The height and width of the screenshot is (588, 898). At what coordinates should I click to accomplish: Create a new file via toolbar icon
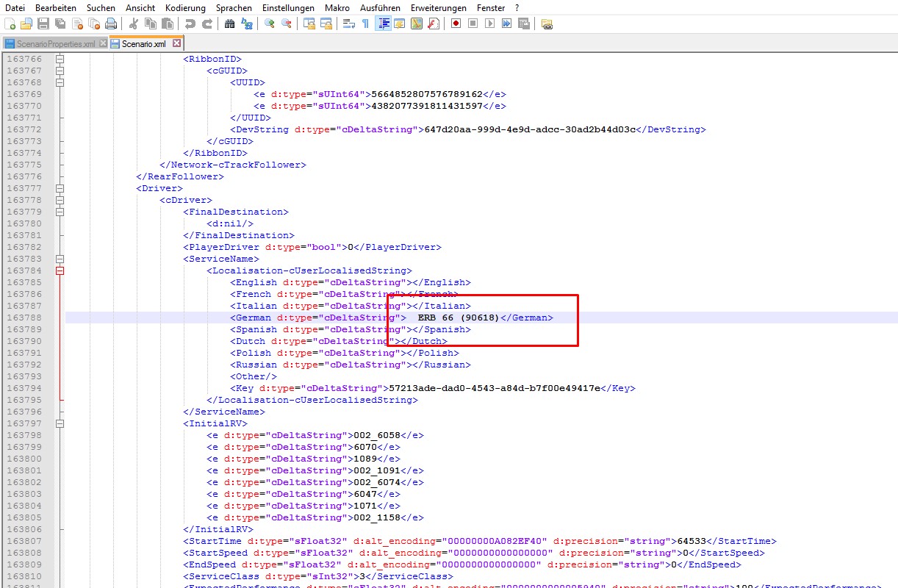[10, 24]
